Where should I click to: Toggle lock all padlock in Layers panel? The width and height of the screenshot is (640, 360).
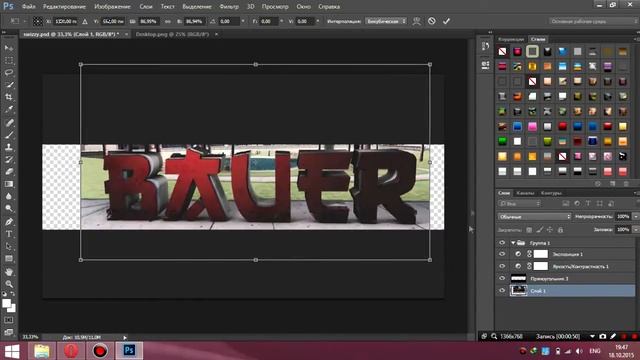tap(560, 230)
